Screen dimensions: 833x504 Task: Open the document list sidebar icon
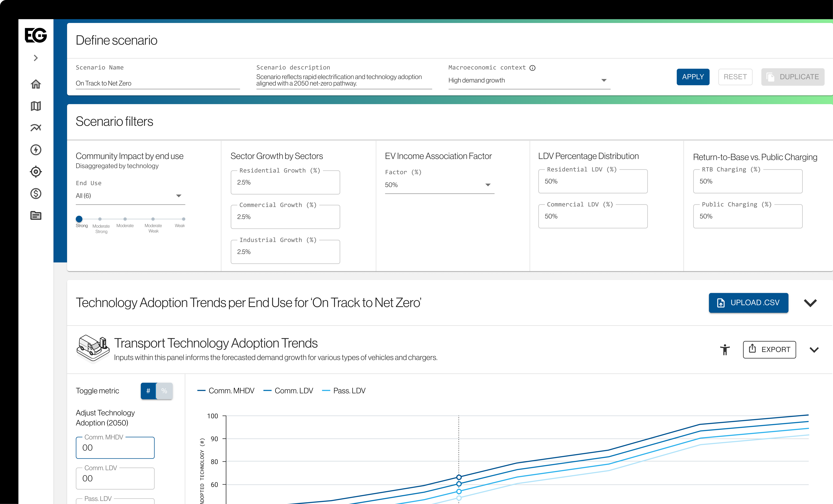pyautogui.click(x=36, y=216)
